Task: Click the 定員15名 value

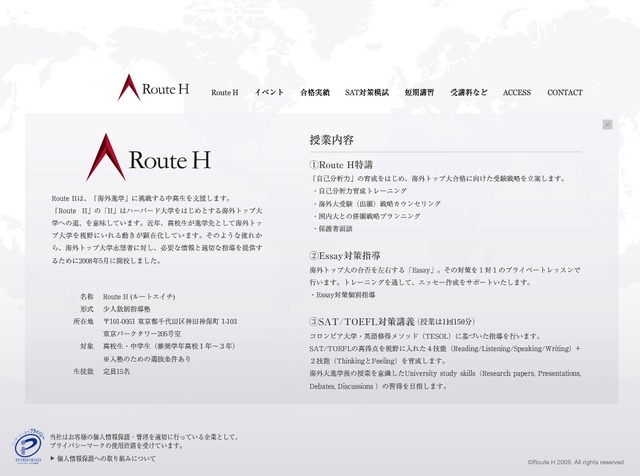Action: tap(117, 371)
